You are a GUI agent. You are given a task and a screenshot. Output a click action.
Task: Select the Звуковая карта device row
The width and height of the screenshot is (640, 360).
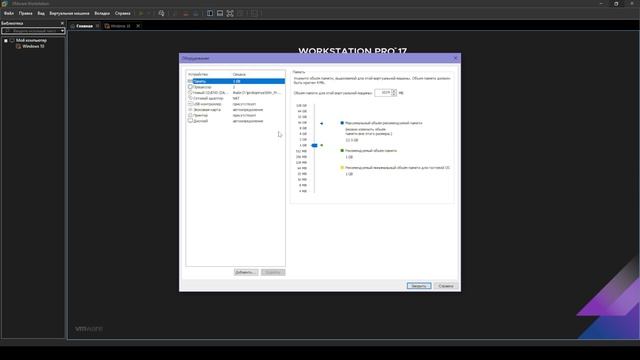click(236, 110)
